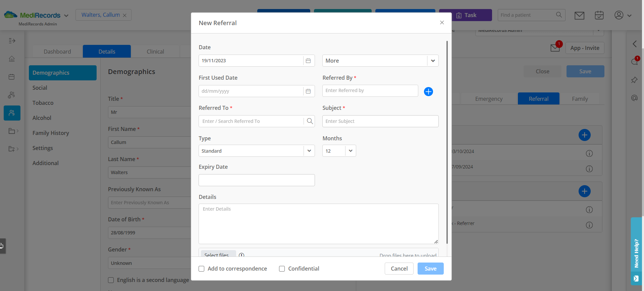Click Close button on patient page
The width and height of the screenshot is (644, 291).
[542, 71]
